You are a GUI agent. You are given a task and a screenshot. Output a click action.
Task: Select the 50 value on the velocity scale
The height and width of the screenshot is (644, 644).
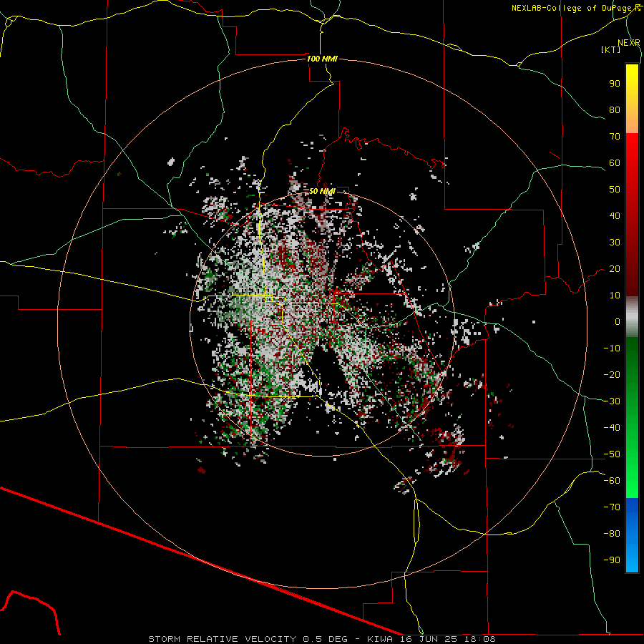click(615, 190)
